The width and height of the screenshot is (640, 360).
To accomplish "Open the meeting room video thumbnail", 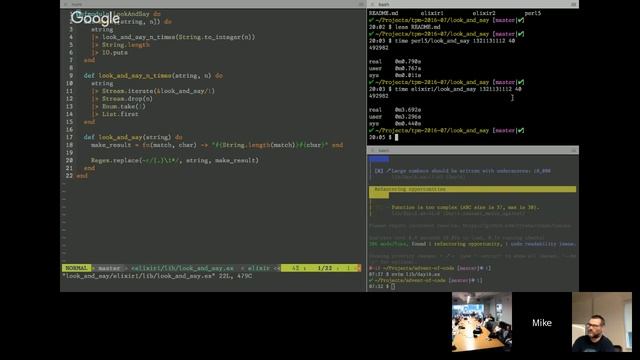I will click(482, 322).
